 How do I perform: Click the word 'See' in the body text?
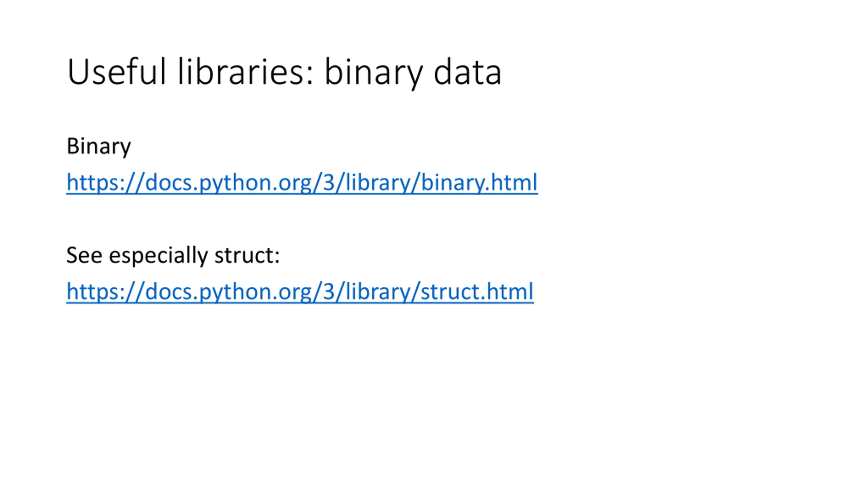coord(84,255)
